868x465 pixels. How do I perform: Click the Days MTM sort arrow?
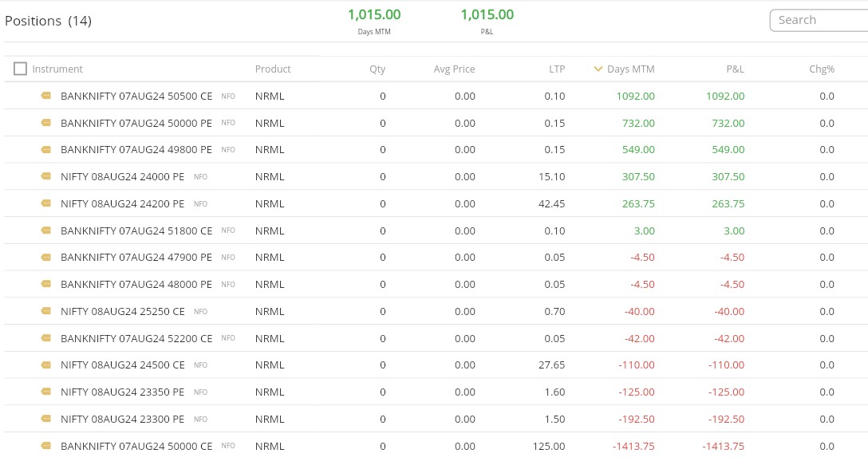point(598,69)
